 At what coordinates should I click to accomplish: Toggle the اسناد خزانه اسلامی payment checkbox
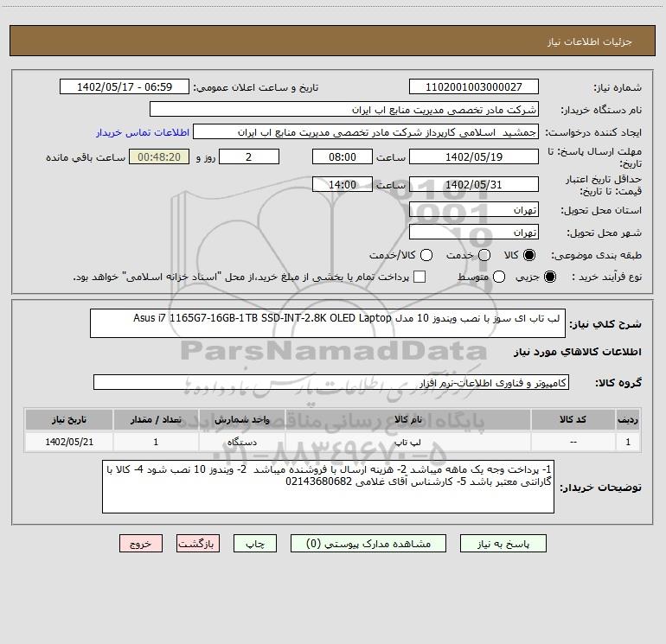pyautogui.click(x=419, y=277)
